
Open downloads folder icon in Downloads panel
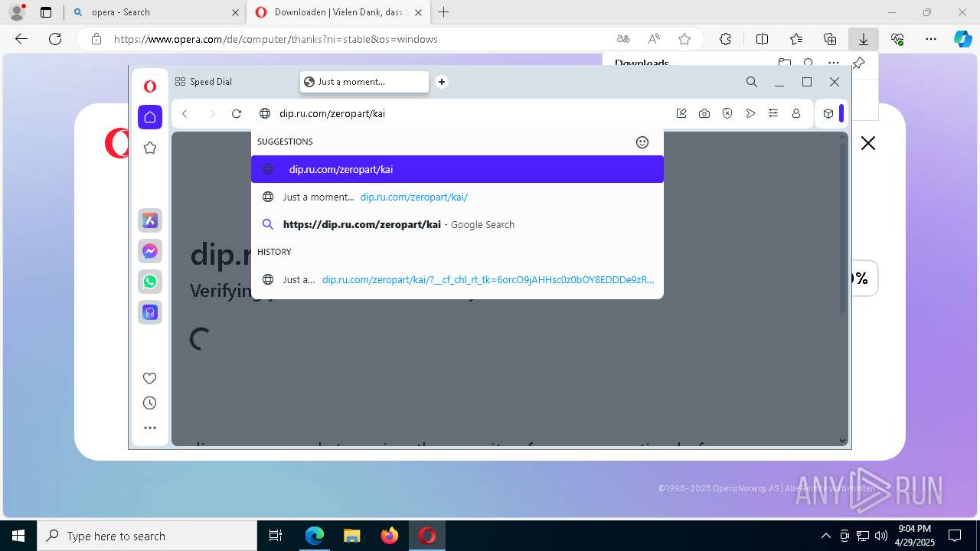[784, 64]
